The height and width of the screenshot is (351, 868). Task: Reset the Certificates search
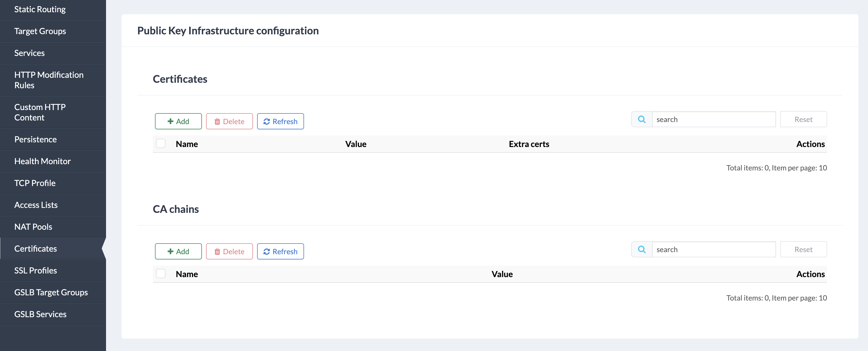803,119
